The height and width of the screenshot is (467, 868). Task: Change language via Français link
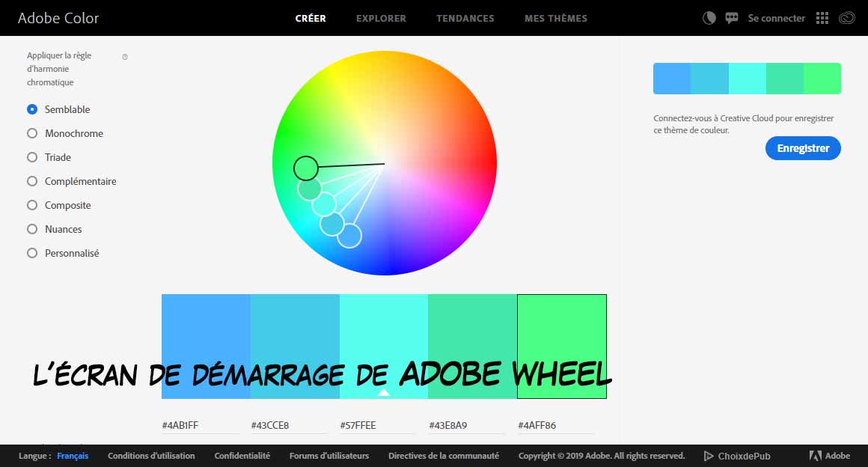tap(73, 455)
